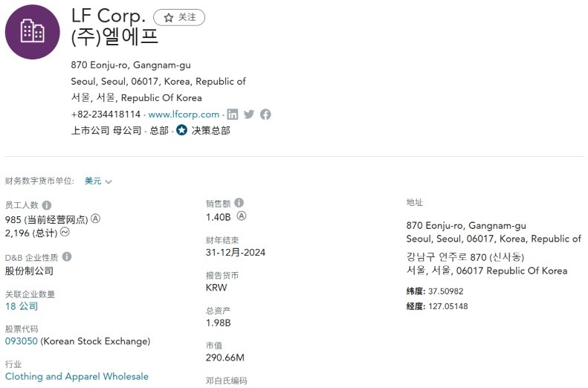Screen dimensions: 588x388
Task: Open the Facebook page icon
Action: click(x=265, y=114)
